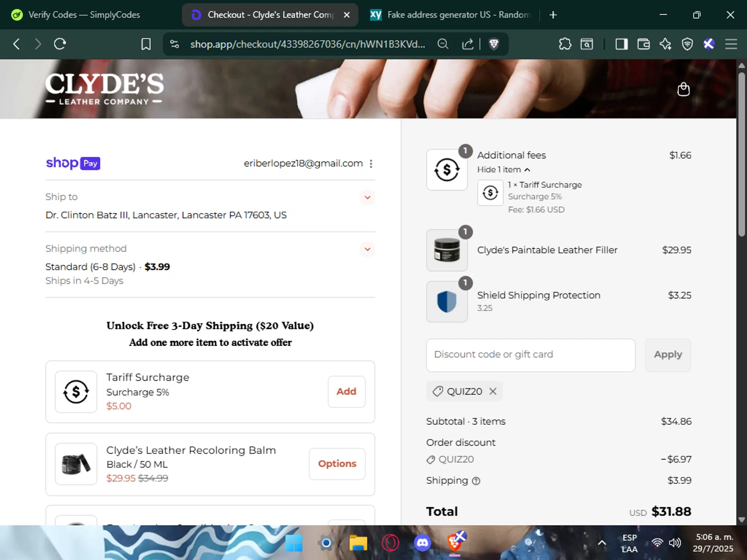Remove the QUIZ20 discount code
747x560 pixels.
tap(493, 391)
